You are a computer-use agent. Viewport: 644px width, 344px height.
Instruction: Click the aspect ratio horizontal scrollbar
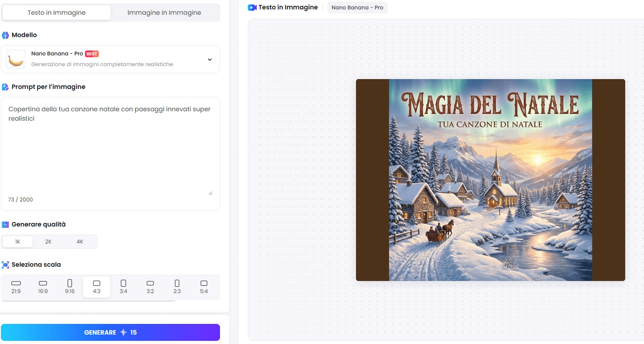pos(88,301)
